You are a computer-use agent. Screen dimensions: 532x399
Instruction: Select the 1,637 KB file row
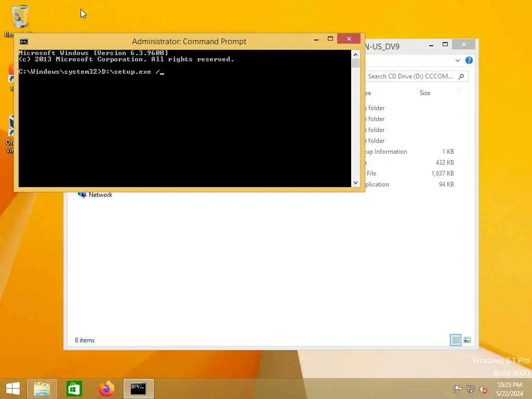click(410, 174)
